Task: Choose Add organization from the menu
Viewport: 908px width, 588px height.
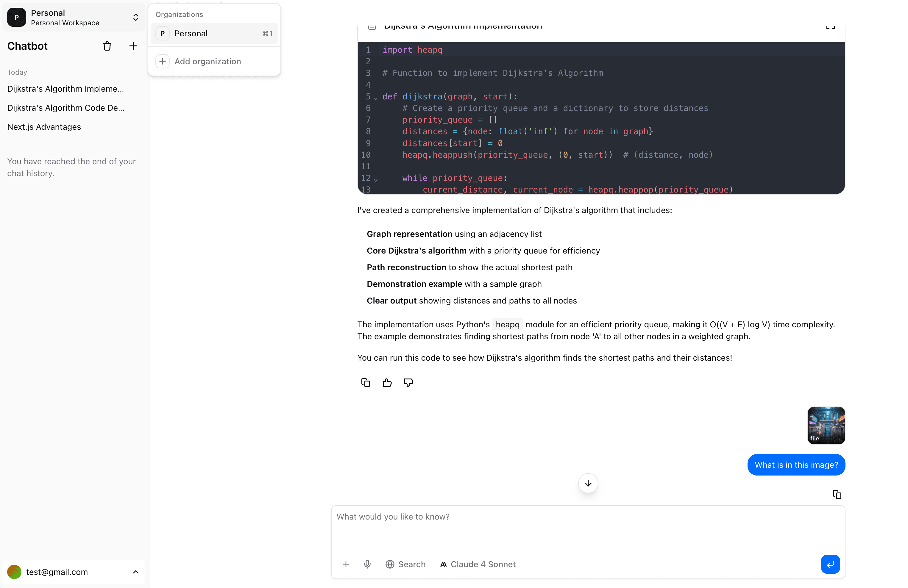Action: [208, 61]
